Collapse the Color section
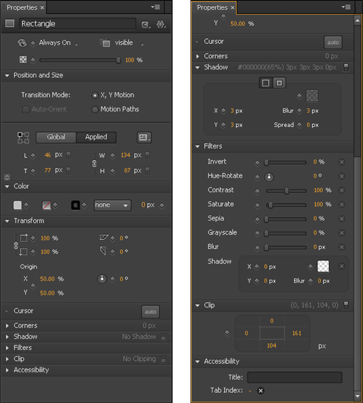 click(x=7, y=186)
